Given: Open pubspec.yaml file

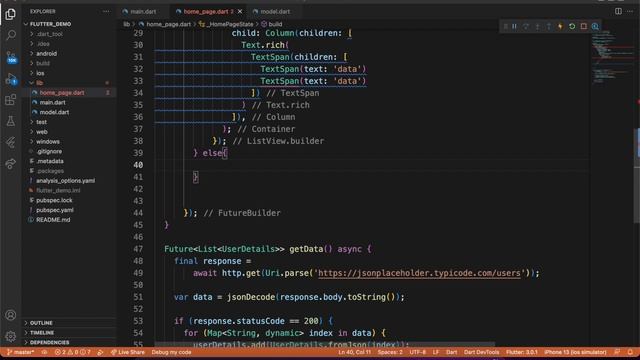Looking at the screenshot, I should [55, 210].
